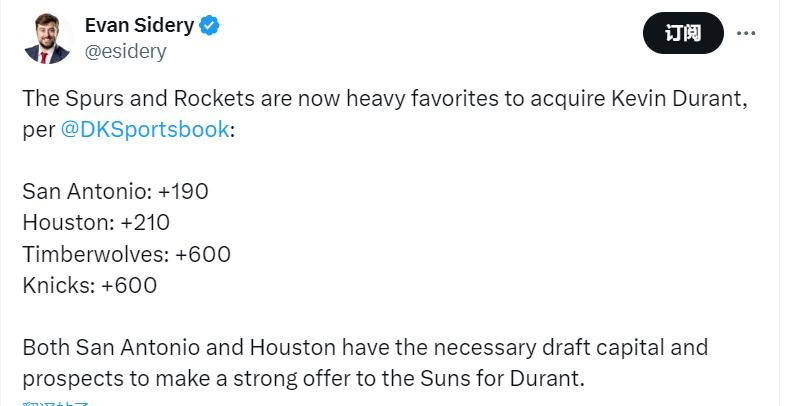Click the phrase 'The Spurs and Rockets'

(130, 99)
